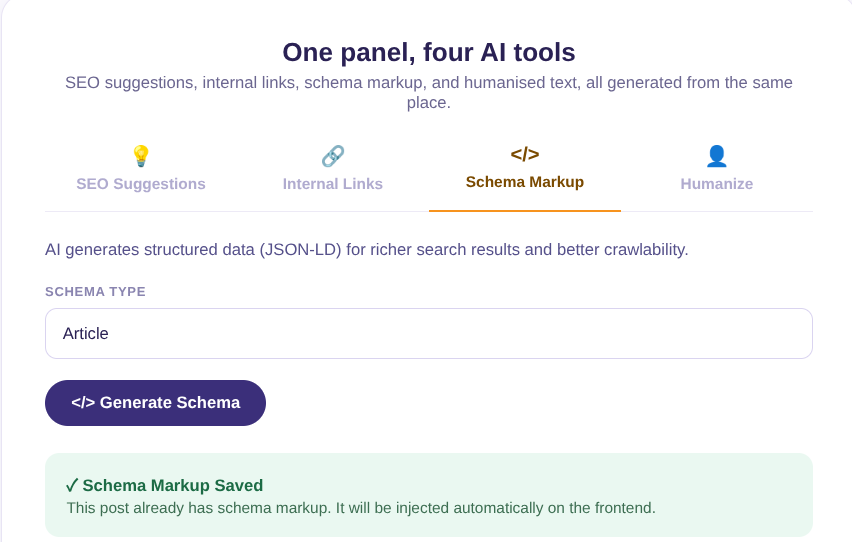The width and height of the screenshot is (852, 542).
Task: Click the green checkmark in saved notice
Action: [72, 485]
